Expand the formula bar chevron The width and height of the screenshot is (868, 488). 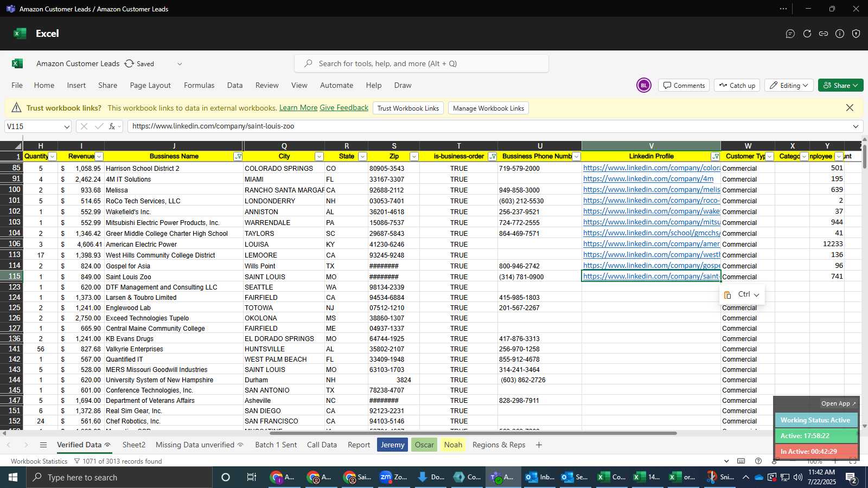[856, 126]
